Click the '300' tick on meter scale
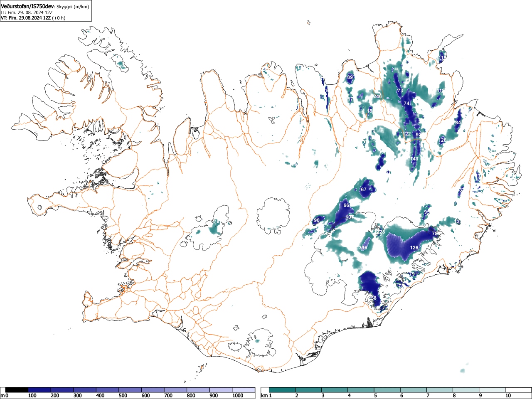 (x=77, y=396)
